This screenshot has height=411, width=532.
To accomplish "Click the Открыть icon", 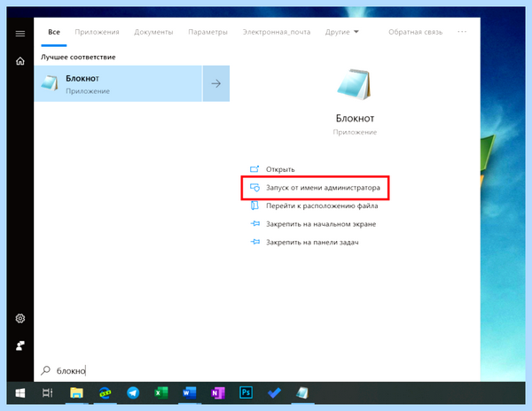I will pos(254,168).
